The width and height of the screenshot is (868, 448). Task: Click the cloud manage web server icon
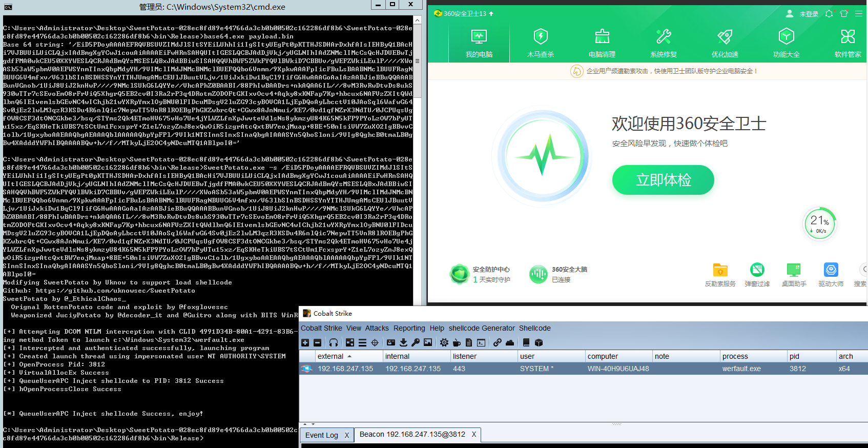pos(510,342)
